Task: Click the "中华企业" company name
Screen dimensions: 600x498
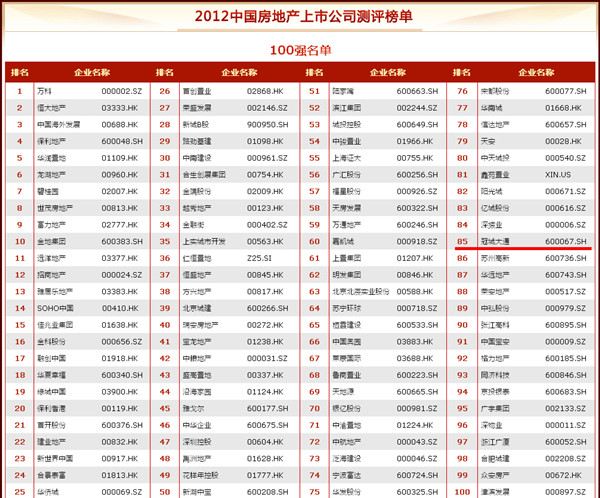Action: coord(197,425)
